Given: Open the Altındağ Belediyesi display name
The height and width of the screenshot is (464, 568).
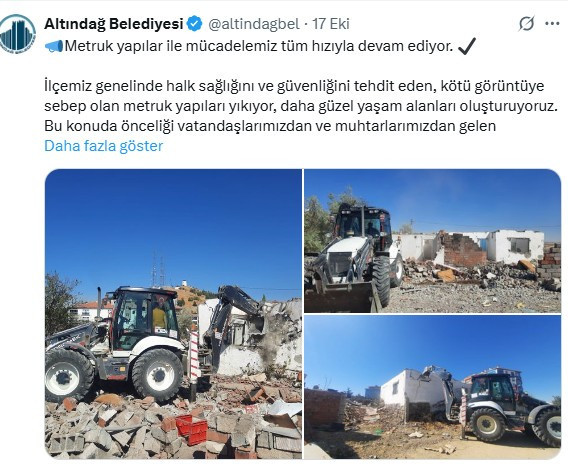Looking at the screenshot, I should pyautogui.click(x=114, y=24).
